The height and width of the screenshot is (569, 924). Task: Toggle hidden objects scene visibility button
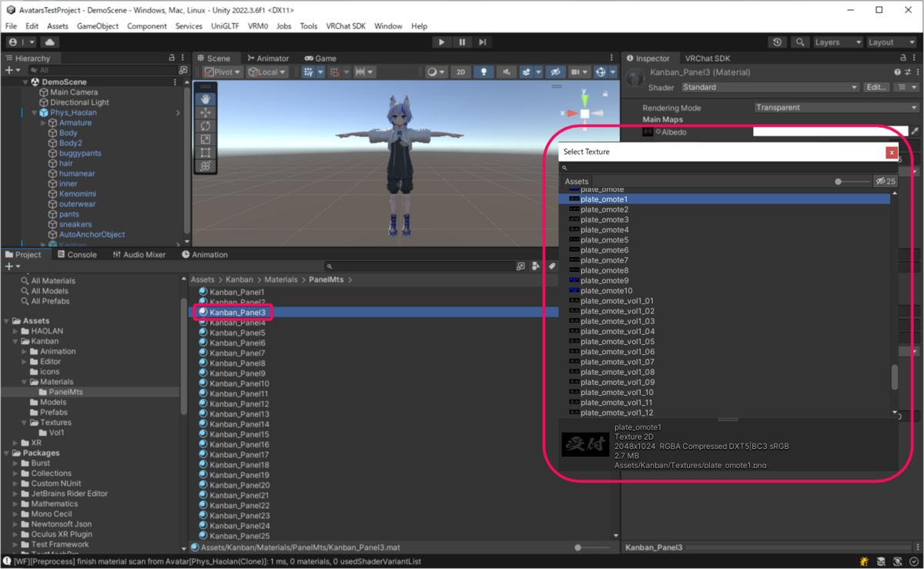pyautogui.click(x=554, y=72)
